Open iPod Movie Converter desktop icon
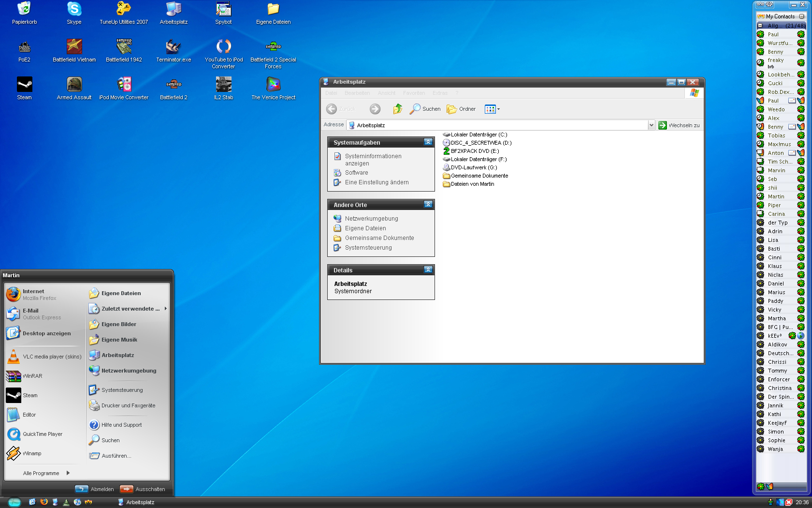This screenshot has height=508, width=812. pos(124,89)
